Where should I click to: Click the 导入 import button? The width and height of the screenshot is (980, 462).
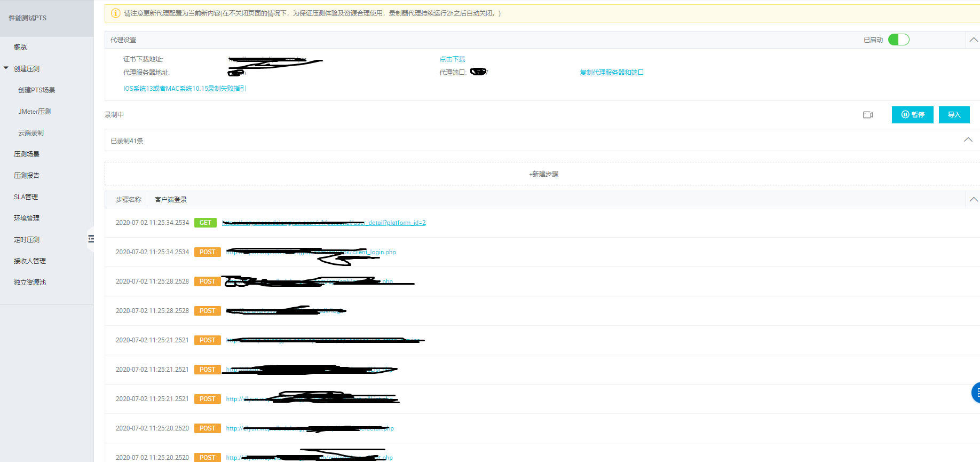954,115
